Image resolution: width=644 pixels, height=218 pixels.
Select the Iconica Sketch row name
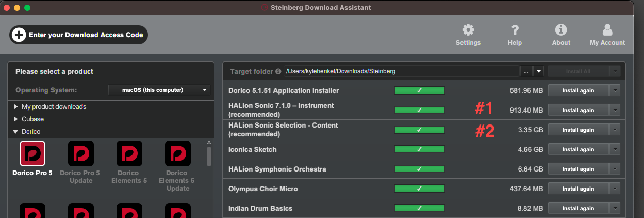pyautogui.click(x=253, y=149)
